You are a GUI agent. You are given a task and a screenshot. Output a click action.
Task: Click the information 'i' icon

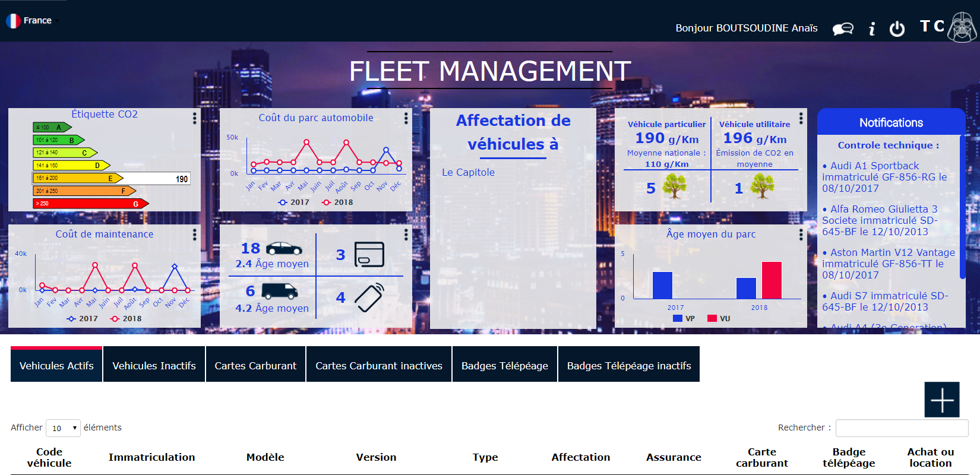pos(871,28)
